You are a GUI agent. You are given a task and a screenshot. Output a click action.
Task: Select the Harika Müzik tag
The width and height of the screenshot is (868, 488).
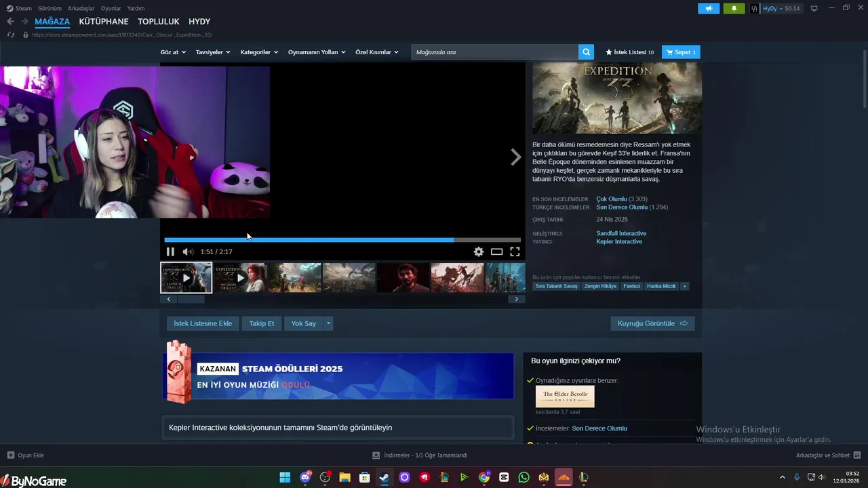pos(661,286)
